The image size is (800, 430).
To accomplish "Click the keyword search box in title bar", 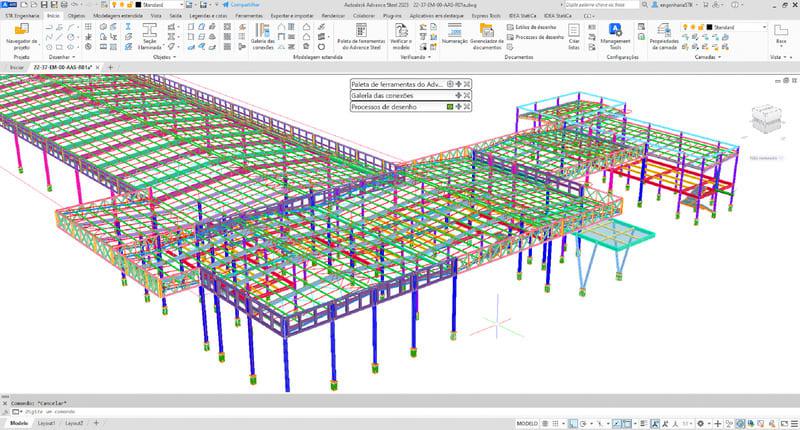I will tap(602, 5).
